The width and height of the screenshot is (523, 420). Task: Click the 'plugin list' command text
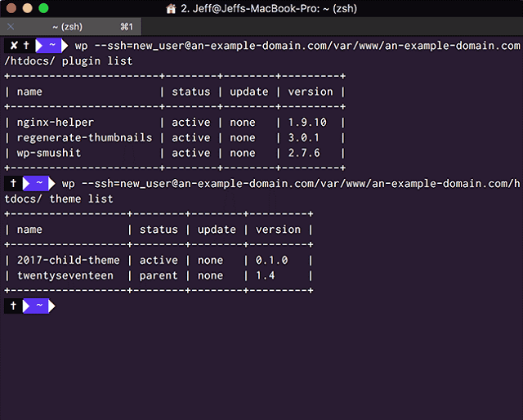point(97,61)
